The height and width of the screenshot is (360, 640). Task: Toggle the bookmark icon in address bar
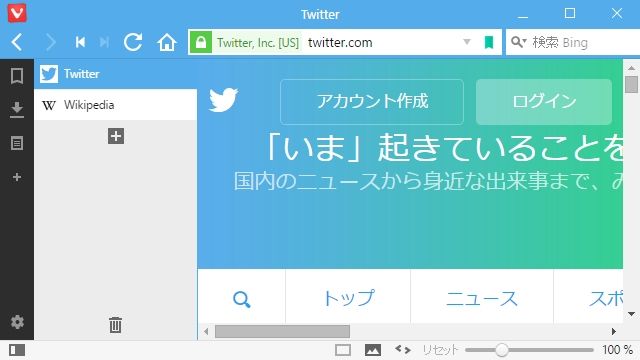pos(489,42)
